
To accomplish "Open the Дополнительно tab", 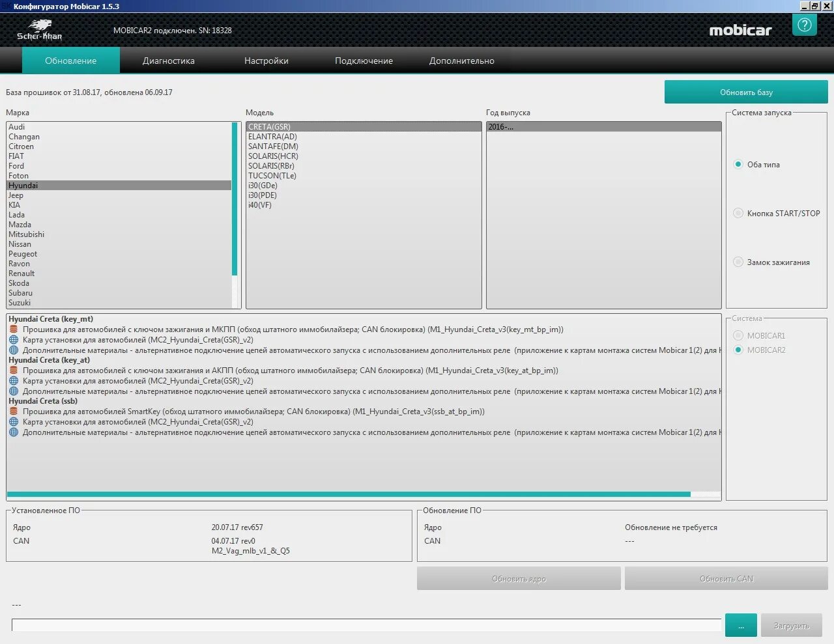I will point(462,61).
